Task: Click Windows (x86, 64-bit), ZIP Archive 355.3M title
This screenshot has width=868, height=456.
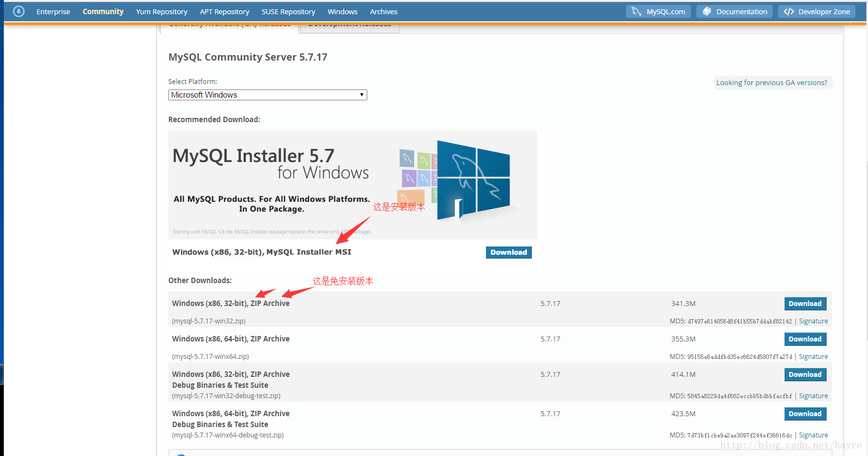Action: (x=230, y=339)
